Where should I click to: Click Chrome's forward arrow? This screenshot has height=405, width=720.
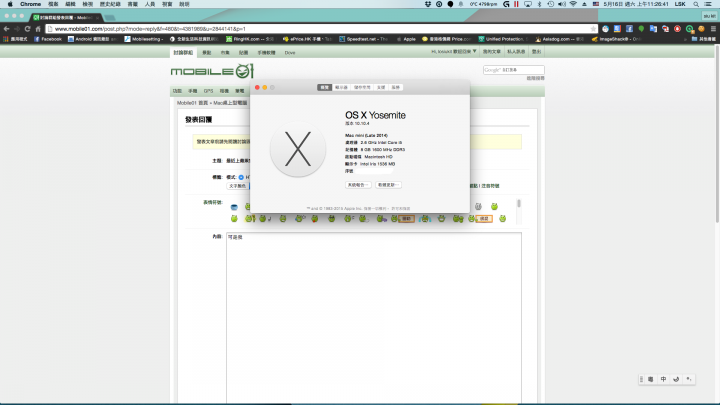click(17, 28)
